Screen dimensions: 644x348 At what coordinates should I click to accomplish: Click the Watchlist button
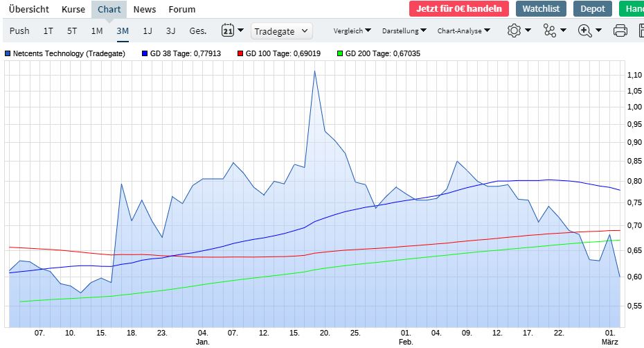pyautogui.click(x=541, y=8)
